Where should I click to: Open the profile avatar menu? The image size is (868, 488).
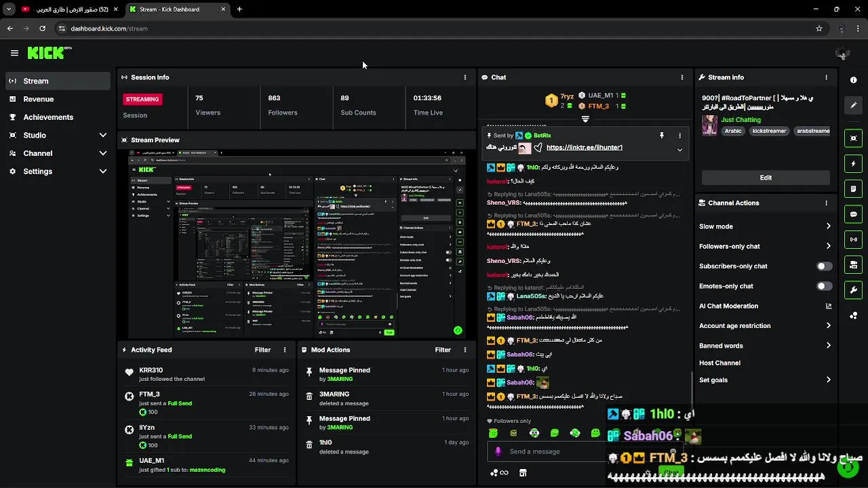[x=843, y=54]
